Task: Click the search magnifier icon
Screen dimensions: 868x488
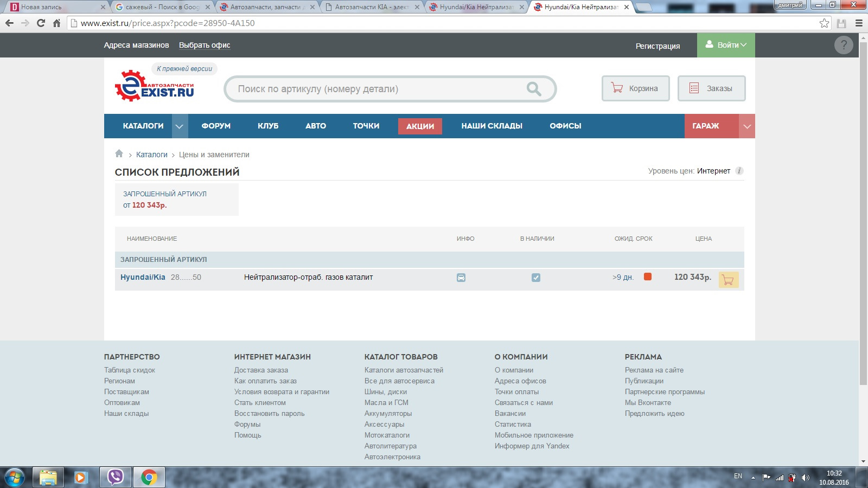Action: click(534, 89)
